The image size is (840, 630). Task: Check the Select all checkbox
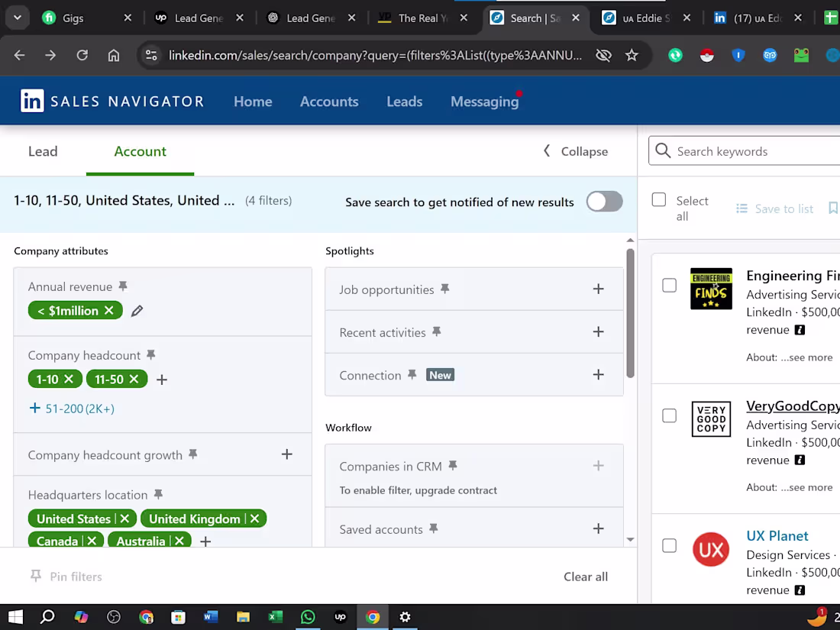tap(659, 200)
